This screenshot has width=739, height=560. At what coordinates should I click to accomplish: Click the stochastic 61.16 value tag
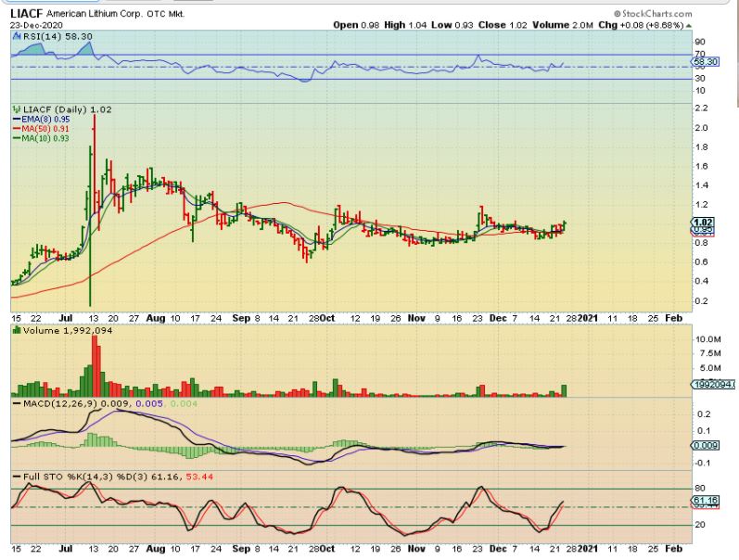pos(706,500)
